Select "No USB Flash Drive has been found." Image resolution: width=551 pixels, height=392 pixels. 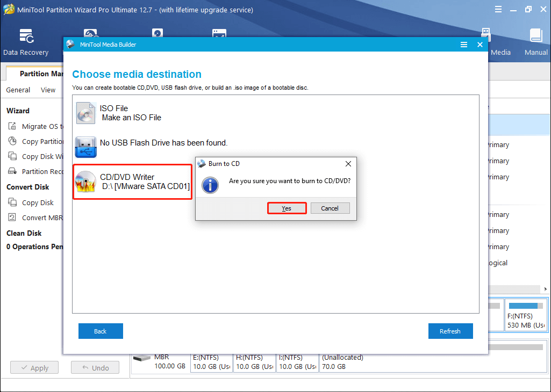pos(164,143)
